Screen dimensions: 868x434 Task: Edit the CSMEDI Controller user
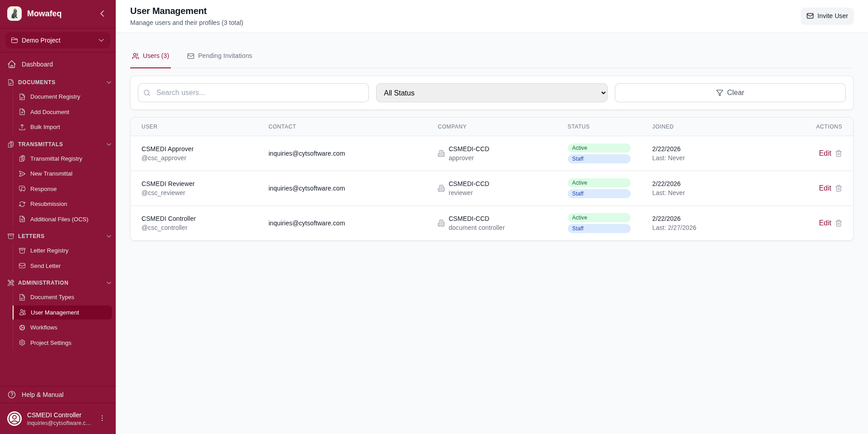(x=825, y=223)
